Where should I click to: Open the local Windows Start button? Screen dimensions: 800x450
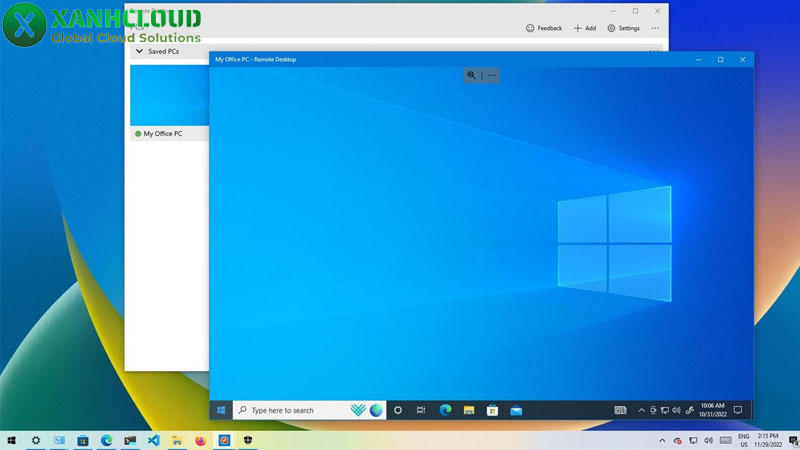[11, 440]
